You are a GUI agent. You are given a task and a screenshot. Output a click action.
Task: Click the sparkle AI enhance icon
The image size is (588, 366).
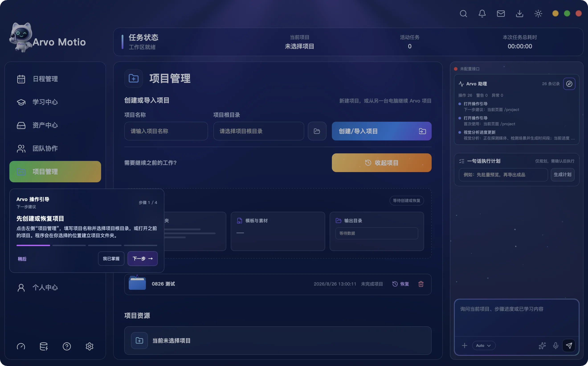(x=542, y=345)
